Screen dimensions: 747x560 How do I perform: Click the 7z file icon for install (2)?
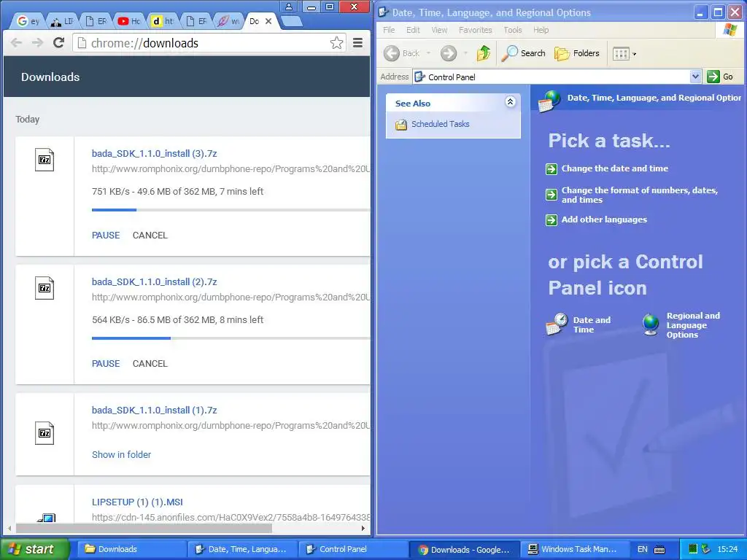point(44,288)
